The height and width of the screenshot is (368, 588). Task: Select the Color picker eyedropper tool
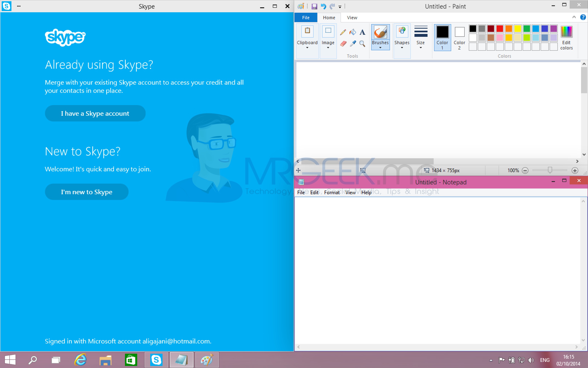click(353, 44)
